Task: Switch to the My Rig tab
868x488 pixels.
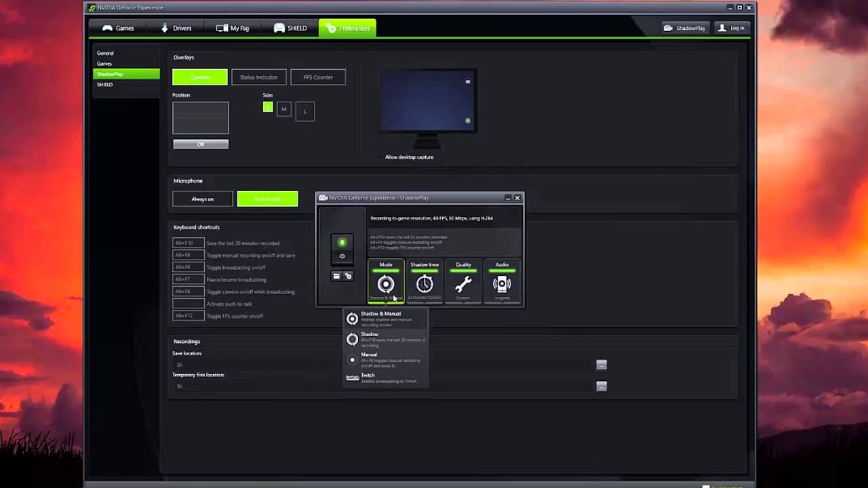Action: [x=233, y=28]
